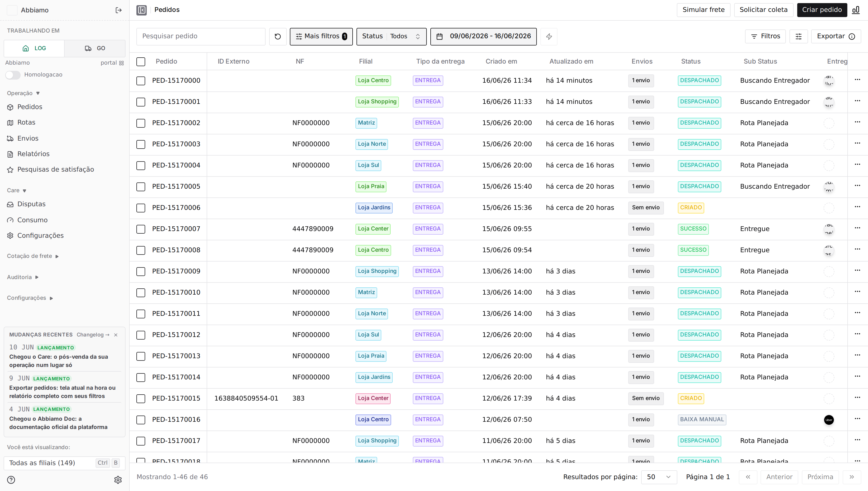The height and width of the screenshot is (491, 868).
Task: Click the logout icon next to Abbiamo
Action: click(118, 10)
